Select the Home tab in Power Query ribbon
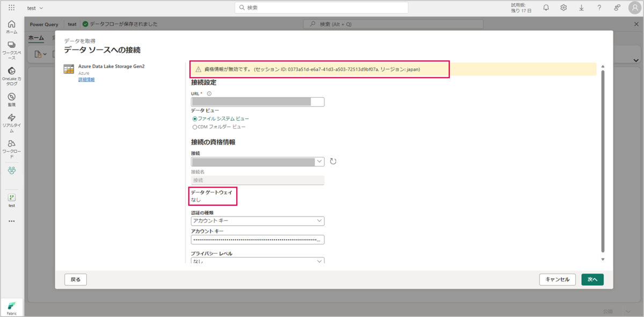Image resolution: width=644 pixels, height=317 pixels. [x=36, y=38]
